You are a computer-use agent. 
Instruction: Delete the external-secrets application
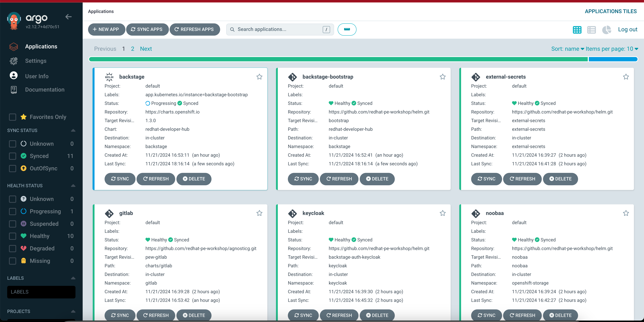560,179
